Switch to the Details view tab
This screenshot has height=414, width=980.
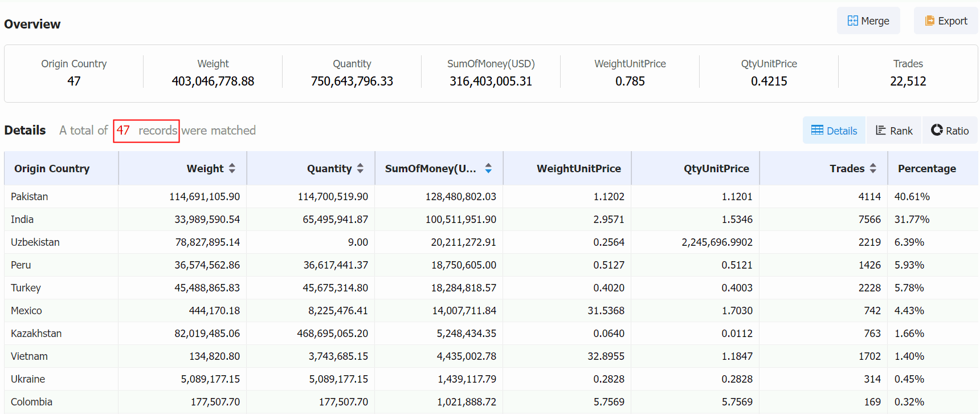[834, 131]
